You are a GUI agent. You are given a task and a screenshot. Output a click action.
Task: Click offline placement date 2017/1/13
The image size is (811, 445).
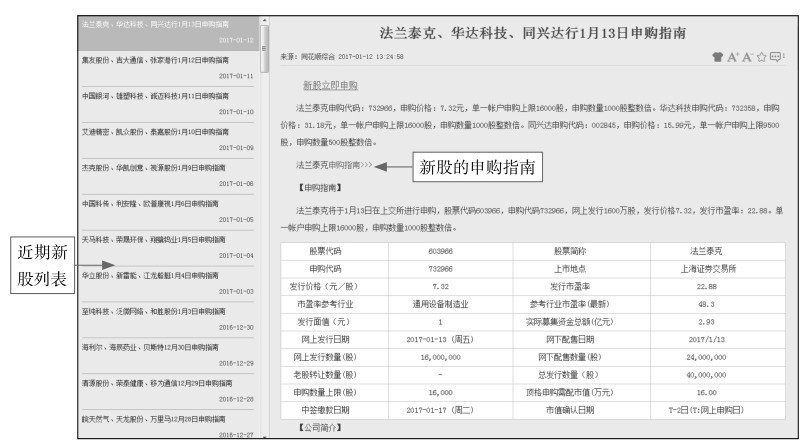coord(707,339)
